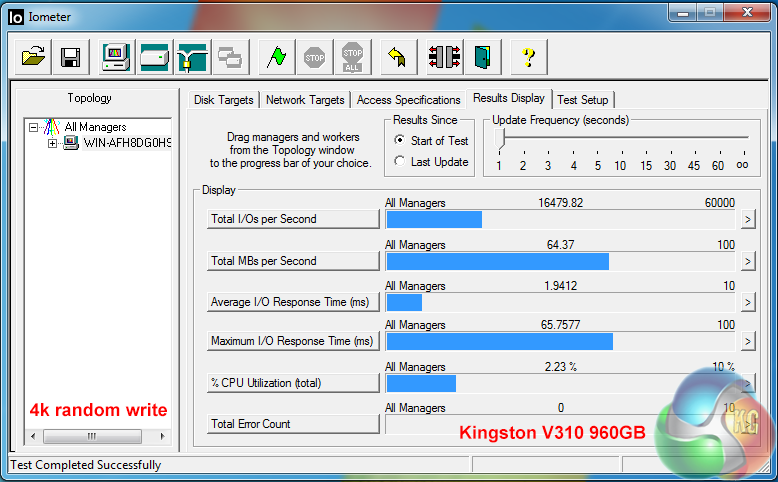The image size is (778, 482).
Task: Click % CPU Utilization (total) button
Action: [x=293, y=383]
